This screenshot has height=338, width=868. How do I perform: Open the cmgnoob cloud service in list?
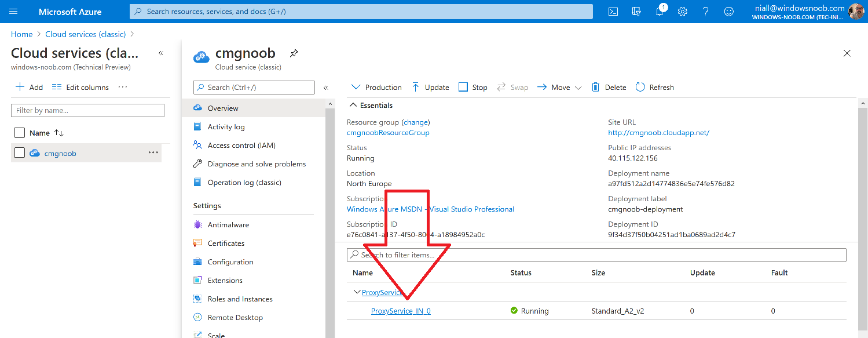[60, 153]
